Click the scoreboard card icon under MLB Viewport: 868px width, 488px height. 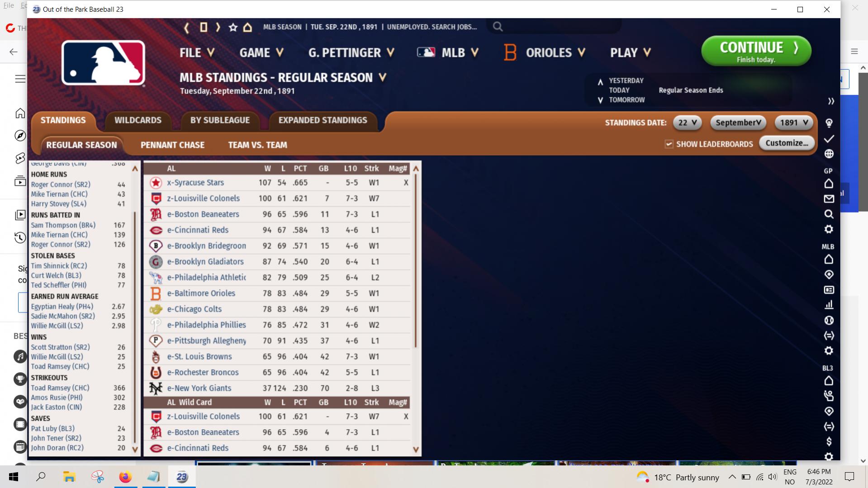click(x=829, y=289)
